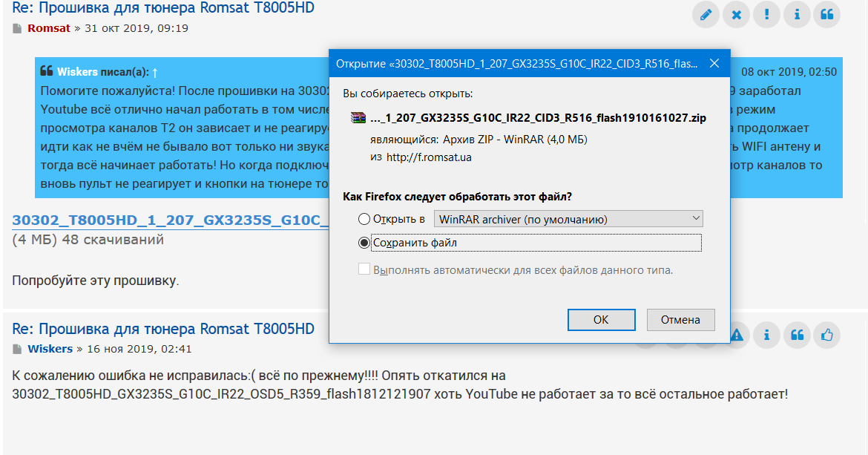868x455 pixels.
Task: Open the Wiskers profile link on second post
Action: [x=50, y=349]
